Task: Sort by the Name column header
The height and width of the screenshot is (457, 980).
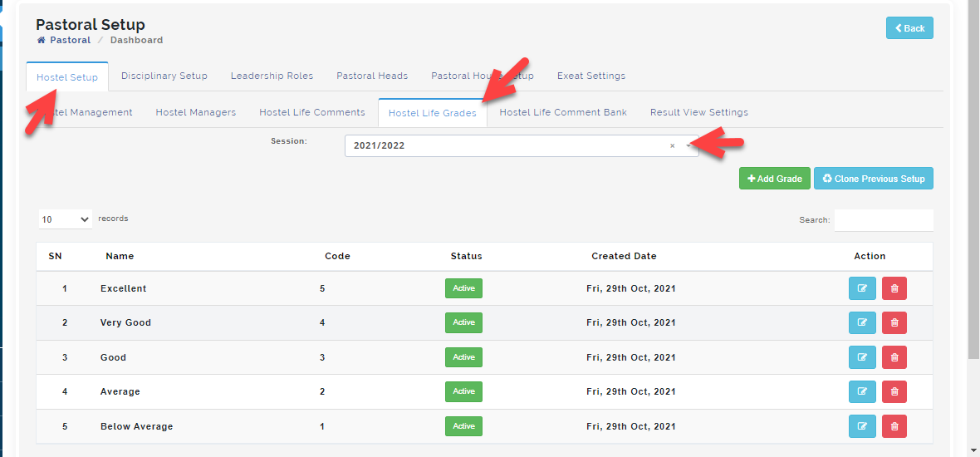Action: [120, 256]
